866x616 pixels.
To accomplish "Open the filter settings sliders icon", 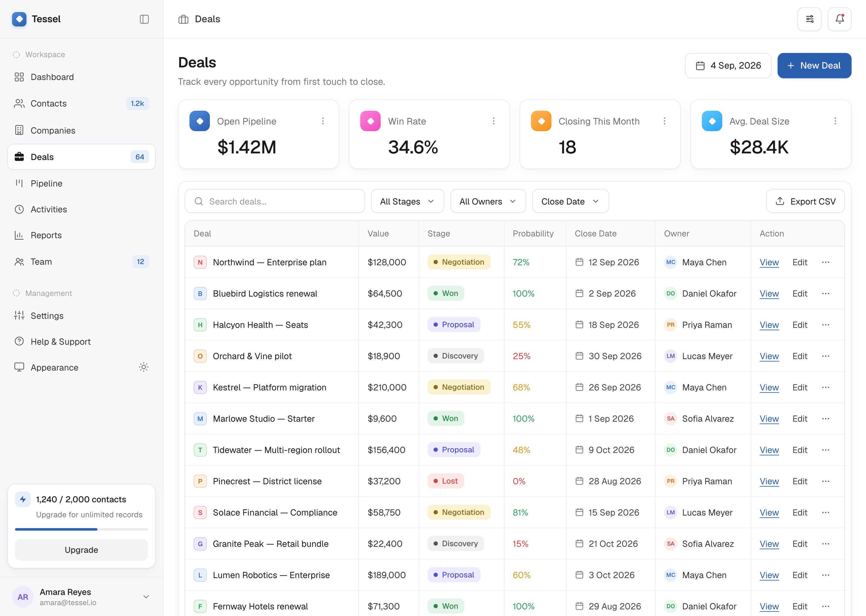I will (x=809, y=19).
